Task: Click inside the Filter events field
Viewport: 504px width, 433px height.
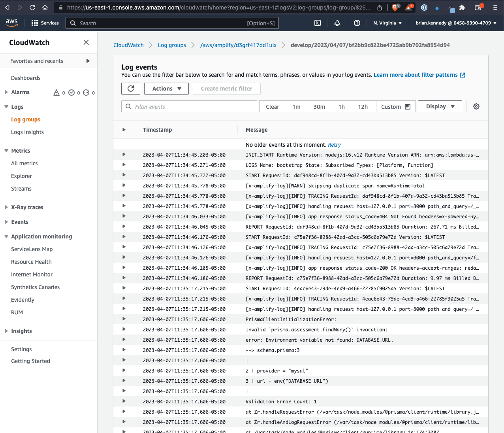Action: point(189,106)
